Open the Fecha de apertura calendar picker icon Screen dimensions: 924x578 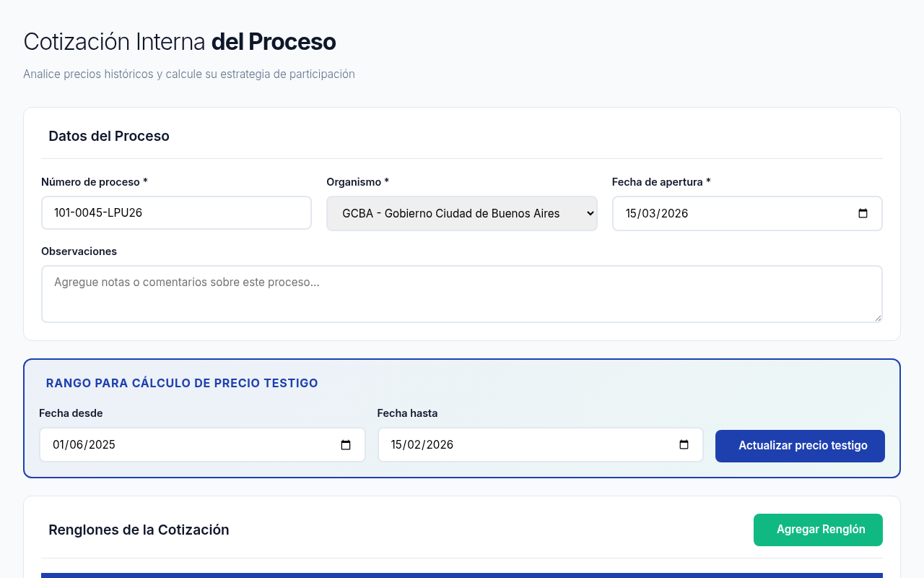(x=863, y=214)
